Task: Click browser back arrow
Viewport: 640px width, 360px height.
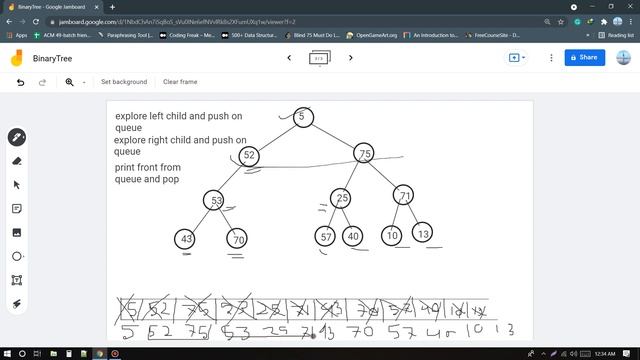Action: coord(9,22)
